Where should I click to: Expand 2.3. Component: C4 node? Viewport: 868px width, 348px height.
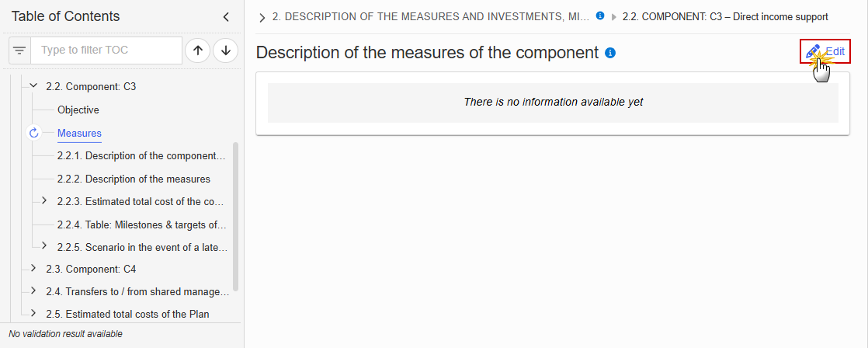33,268
